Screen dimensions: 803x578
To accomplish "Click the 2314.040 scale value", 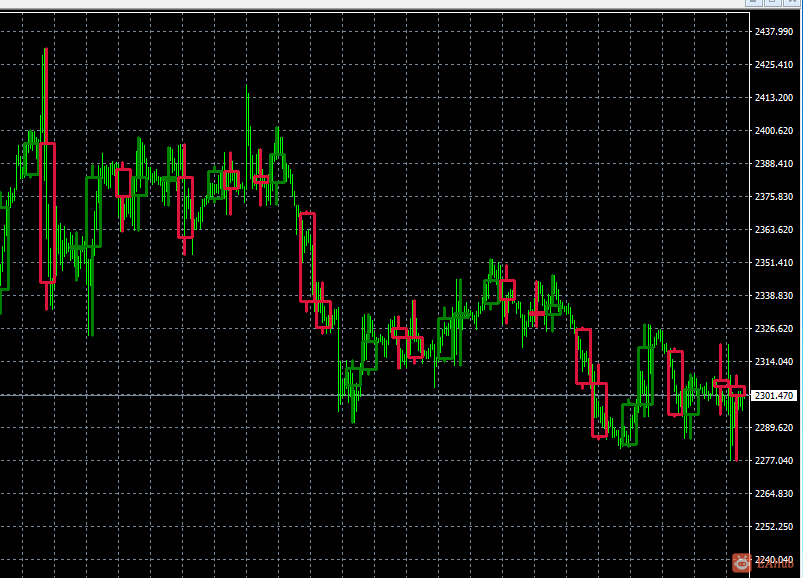I will click(774, 362).
